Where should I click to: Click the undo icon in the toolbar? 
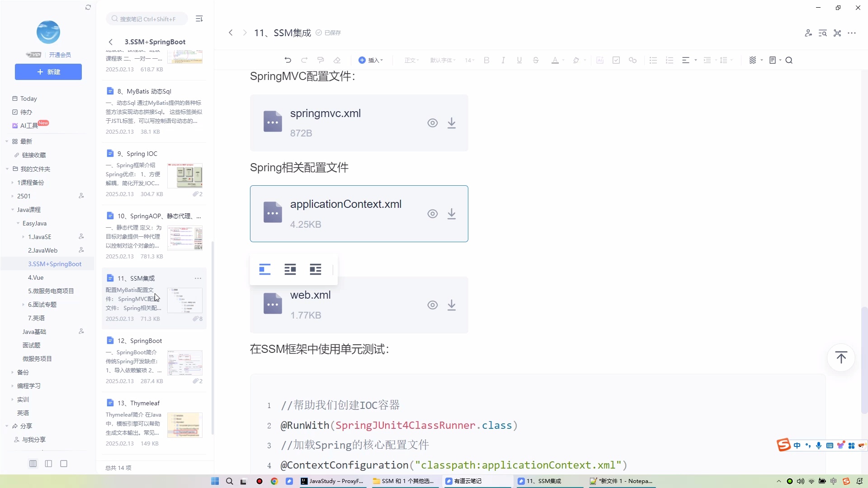click(288, 60)
